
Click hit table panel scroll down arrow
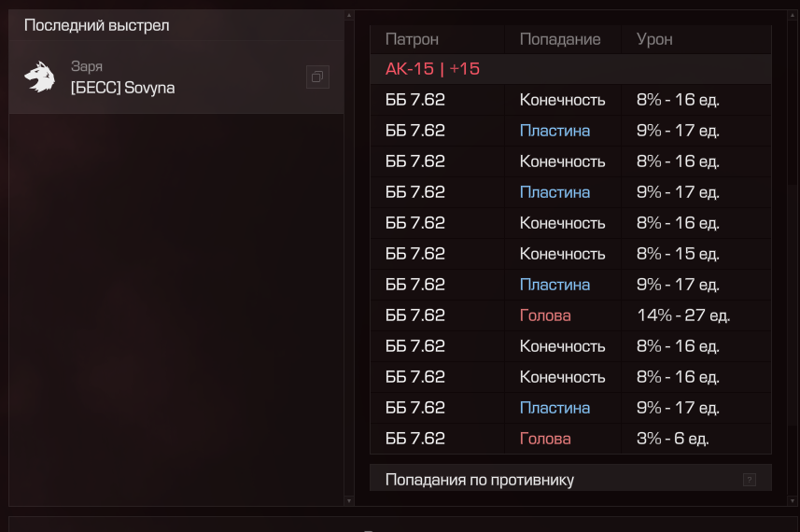point(793,501)
